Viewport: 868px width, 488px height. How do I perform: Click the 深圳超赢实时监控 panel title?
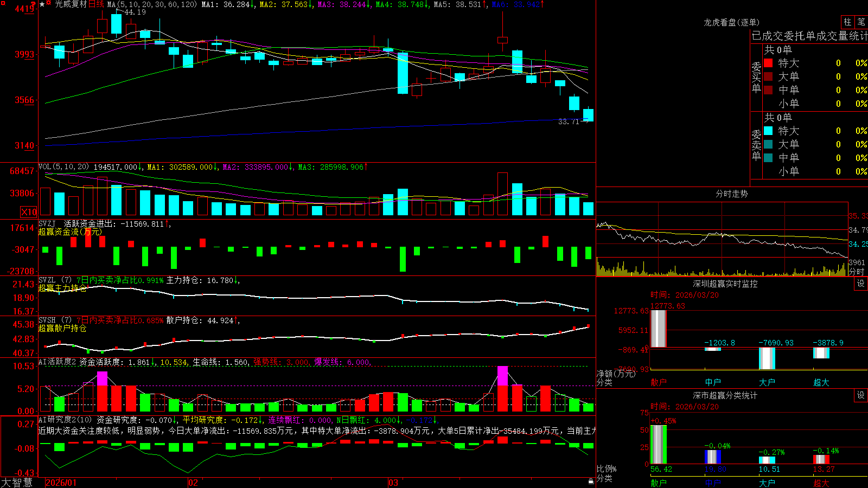[x=725, y=284]
